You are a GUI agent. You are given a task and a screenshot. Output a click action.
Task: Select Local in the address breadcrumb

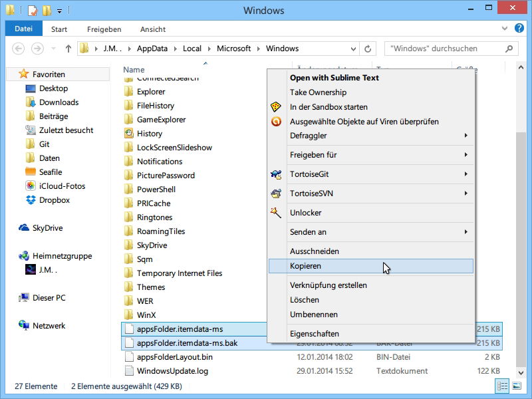(x=192, y=49)
